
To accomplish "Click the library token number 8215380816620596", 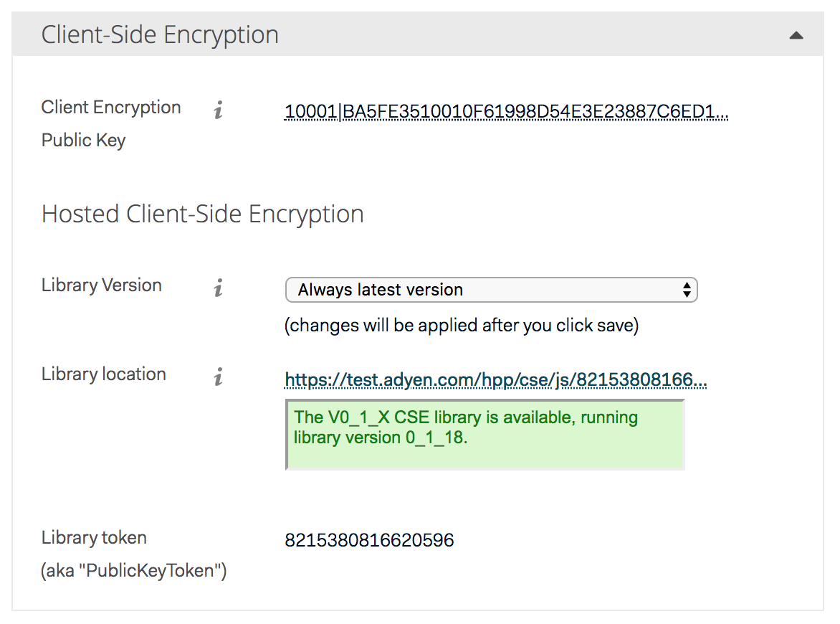I will click(x=369, y=540).
